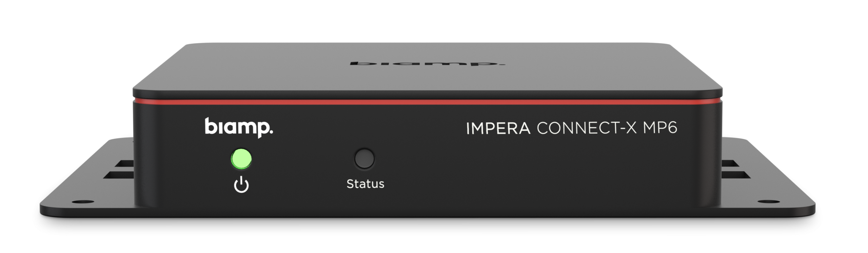Viewport: 868px width, 253px height.
Task: Click the power symbol icon
Action: click(x=241, y=184)
